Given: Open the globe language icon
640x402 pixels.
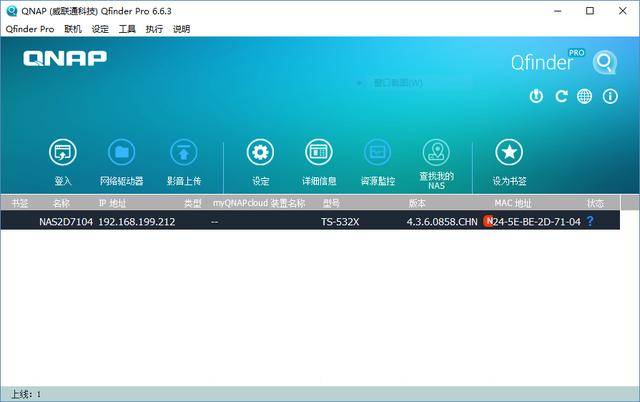Looking at the screenshot, I should tap(584, 96).
